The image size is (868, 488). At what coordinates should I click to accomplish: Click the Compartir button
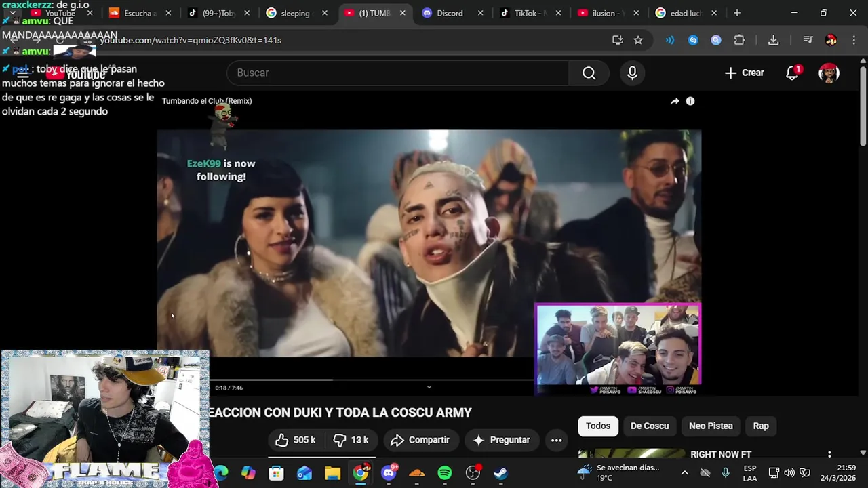(x=420, y=440)
